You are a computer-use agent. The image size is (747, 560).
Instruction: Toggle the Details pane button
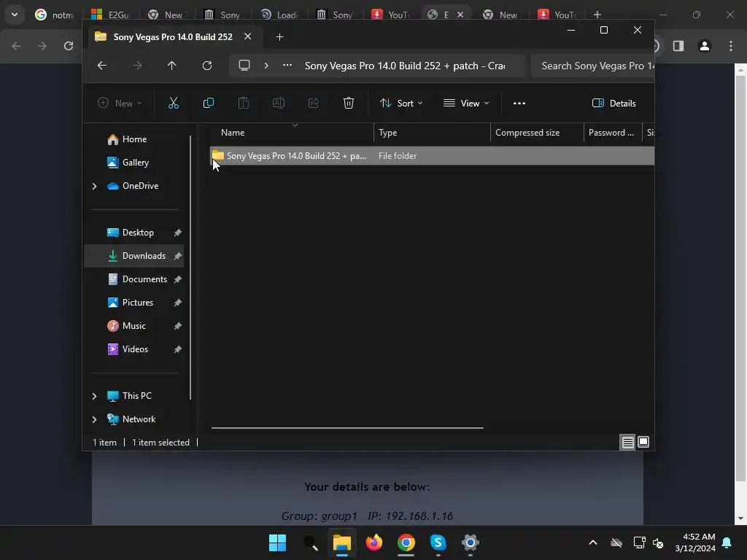[x=614, y=103]
